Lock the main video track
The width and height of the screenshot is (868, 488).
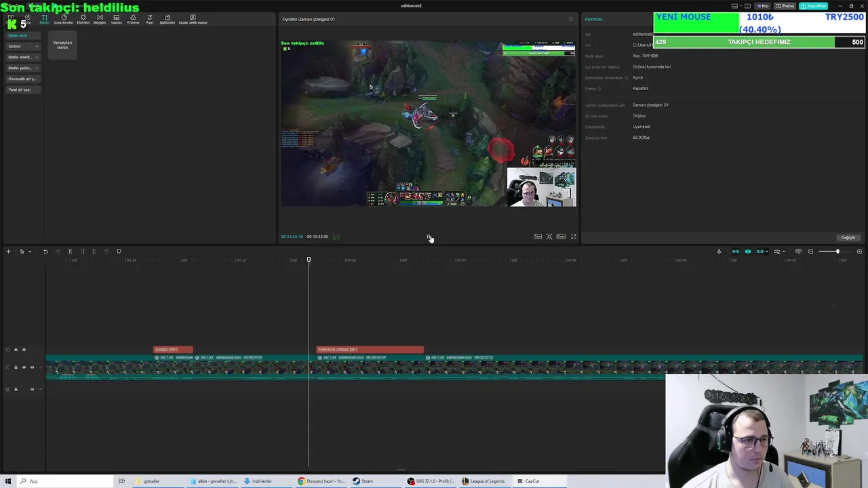(16, 367)
